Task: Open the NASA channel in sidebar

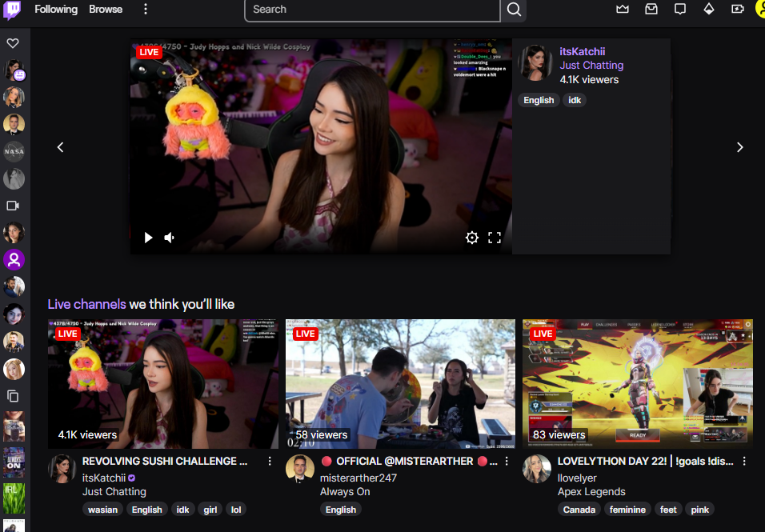Action: 14,152
